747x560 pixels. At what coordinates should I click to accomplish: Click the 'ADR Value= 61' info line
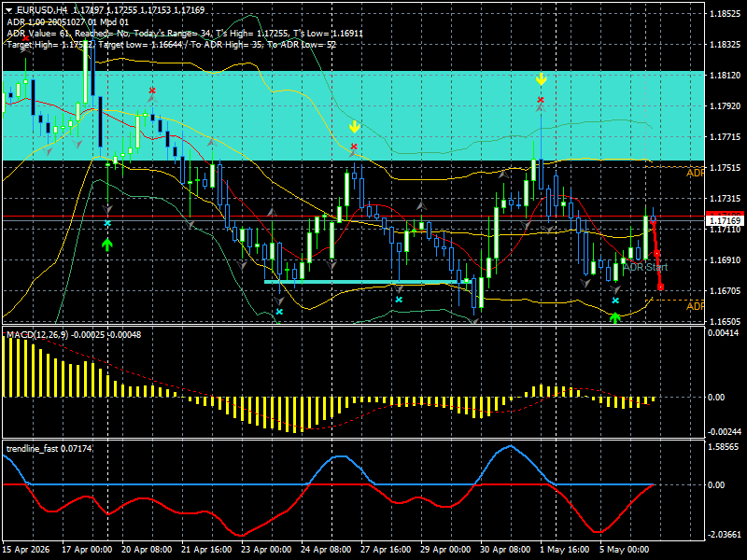point(185,34)
